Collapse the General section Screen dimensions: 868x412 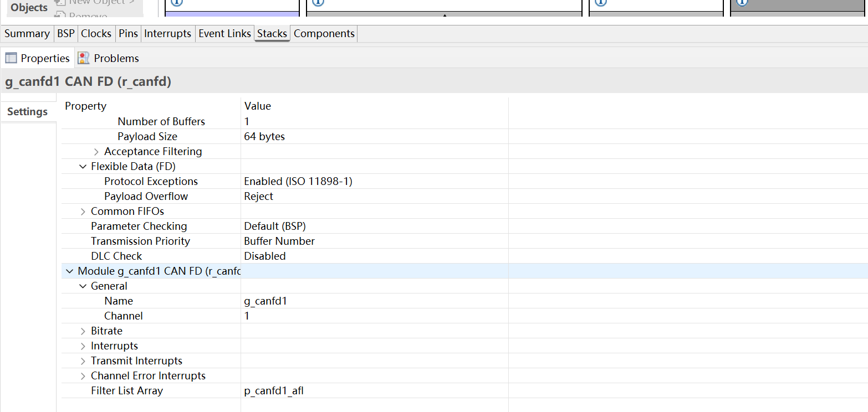pyautogui.click(x=83, y=286)
